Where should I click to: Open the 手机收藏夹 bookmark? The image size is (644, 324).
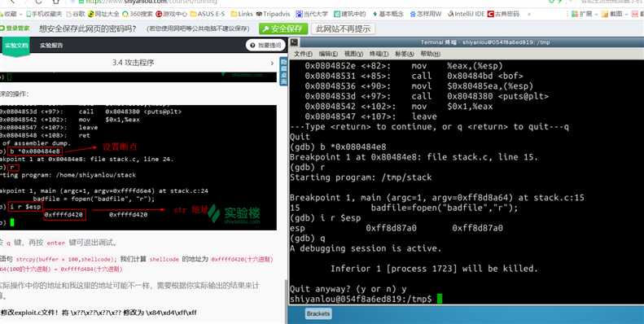point(43,14)
